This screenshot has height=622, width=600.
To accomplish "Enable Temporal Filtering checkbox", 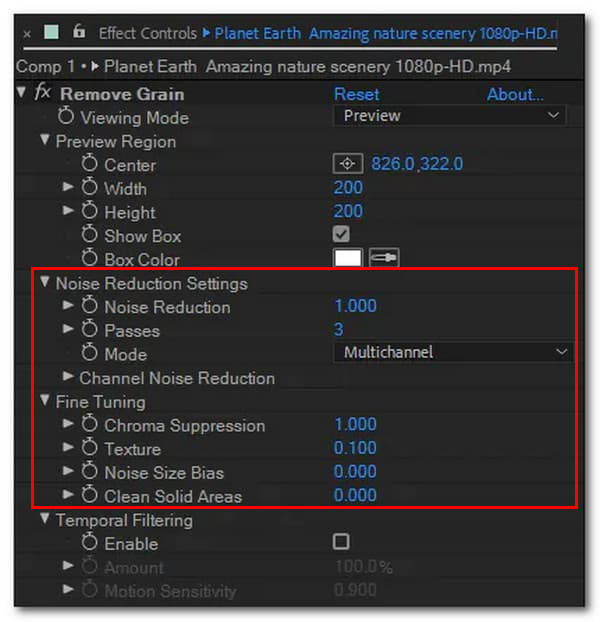I will (x=341, y=541).
